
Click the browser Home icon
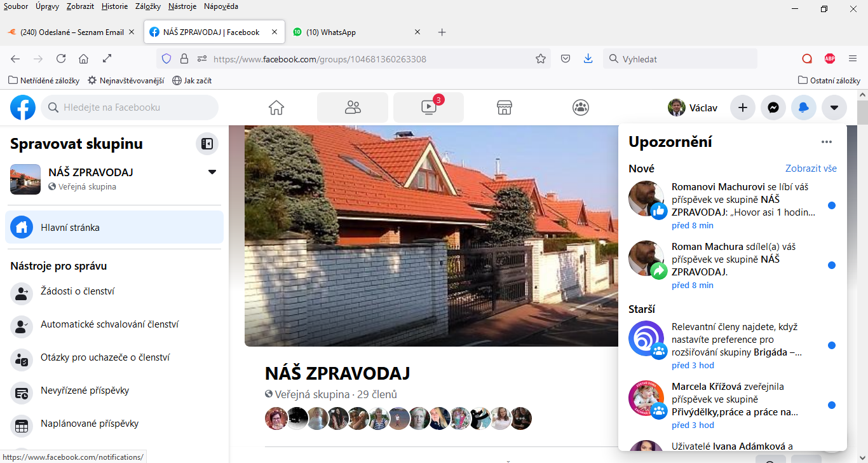83,59
